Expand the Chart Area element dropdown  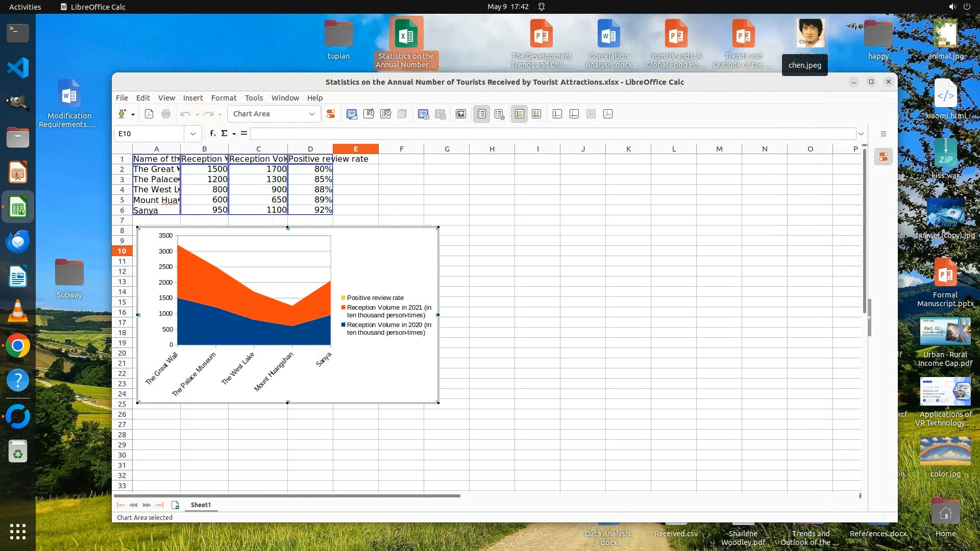[311, 114]
